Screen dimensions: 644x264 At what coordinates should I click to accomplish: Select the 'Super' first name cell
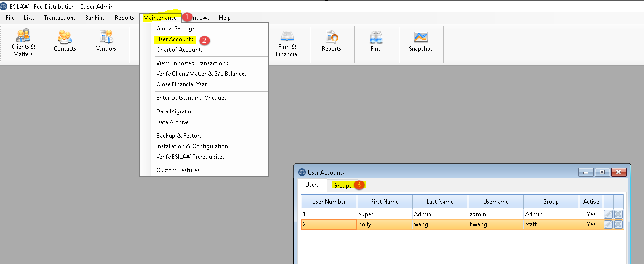[385, 214]
